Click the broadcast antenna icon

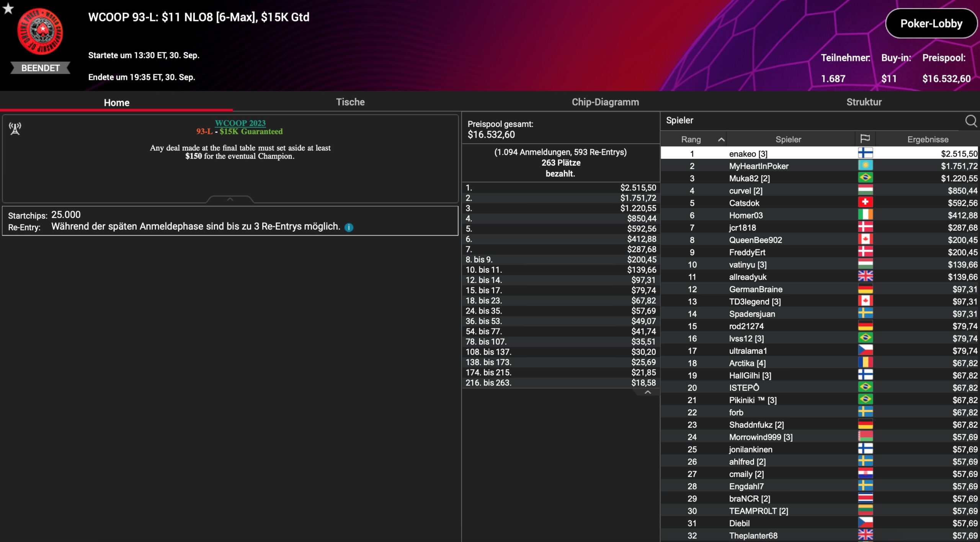[x=15, y=129]
